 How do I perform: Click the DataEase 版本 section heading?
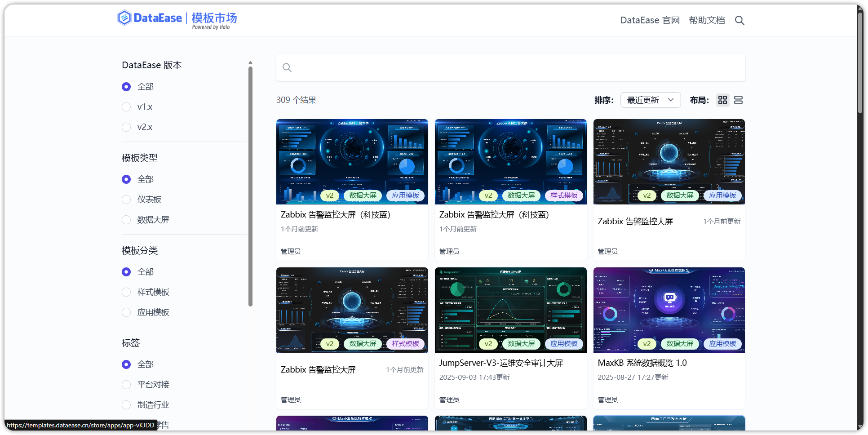[152, 65]
